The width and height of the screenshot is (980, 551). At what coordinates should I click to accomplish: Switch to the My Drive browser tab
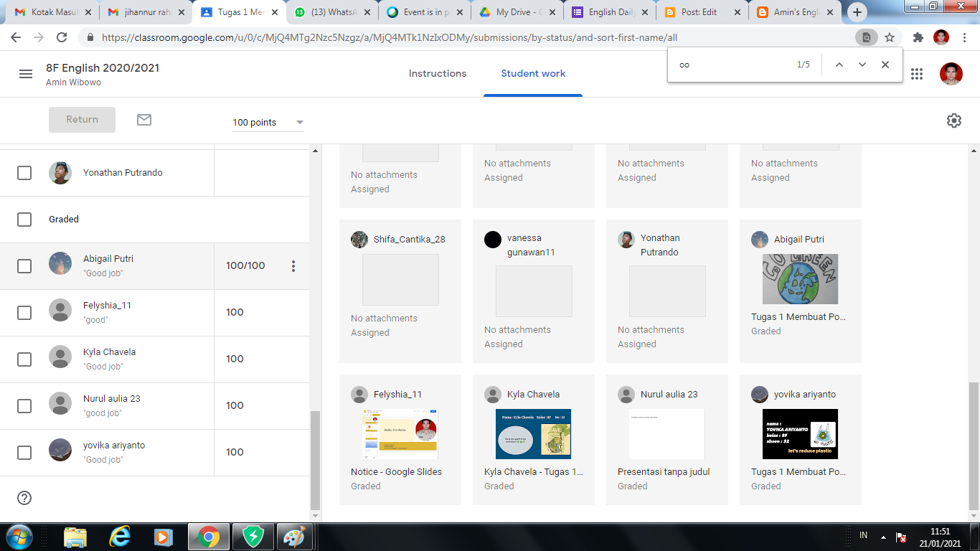517,12
